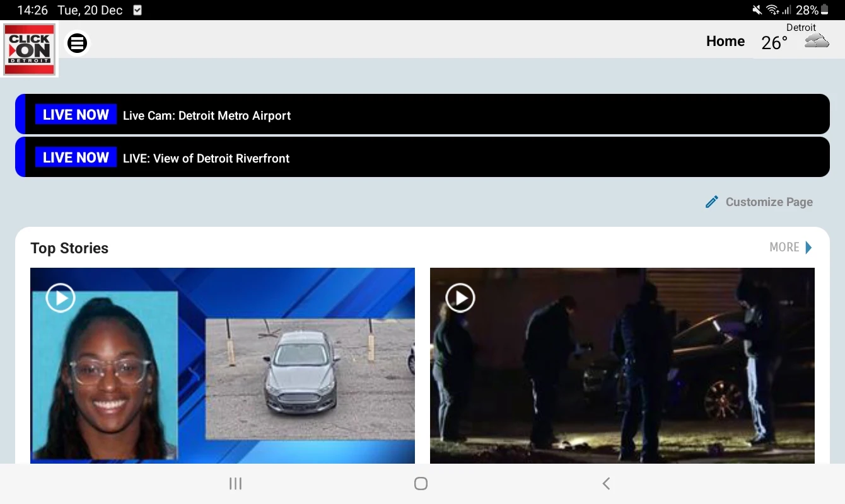Click the pencil icon next to Customize Page
This screenshot has width=845, height=504.
pos(711,201)
